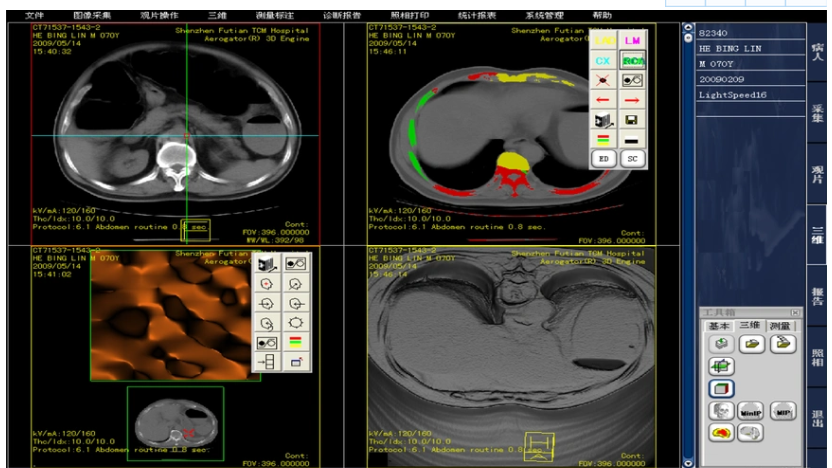This screenshot has height=468, width=832.
Task: Click black-white circle icon beside crossed eye
Action: point(632,80)
